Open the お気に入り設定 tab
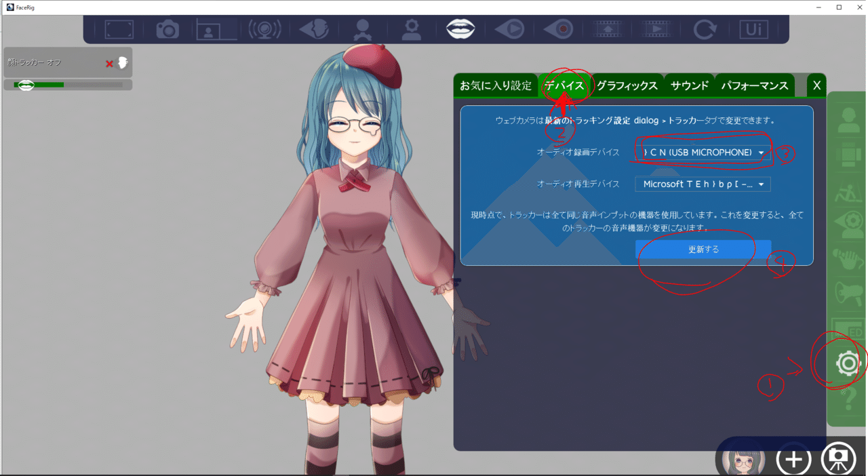The height and width of the screenshot is (476, 868). coord(496,85)
